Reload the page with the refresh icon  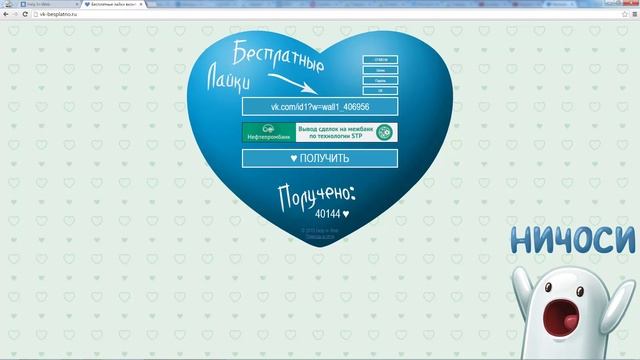25,14
